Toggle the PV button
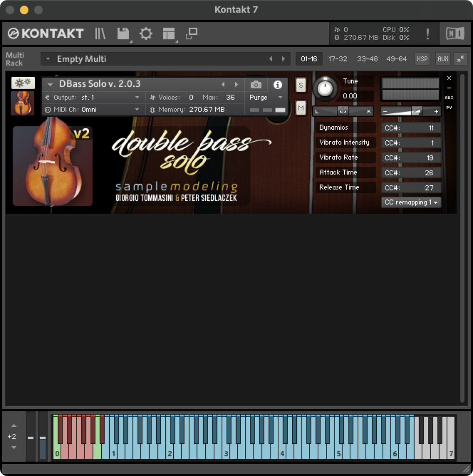Image resolution: width=473 pixels, height=476 pixels. click(x=449, y=107)
